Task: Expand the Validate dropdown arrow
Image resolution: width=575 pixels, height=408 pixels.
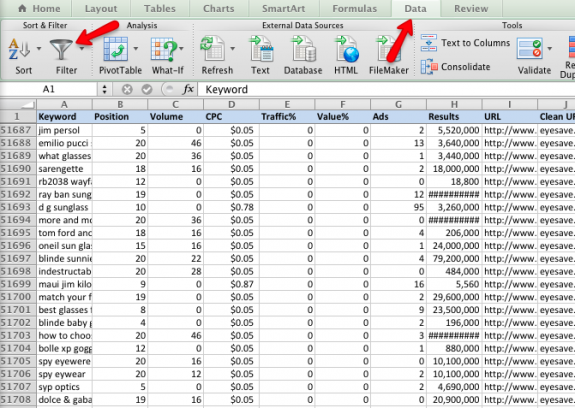Action: coord(550,48)
